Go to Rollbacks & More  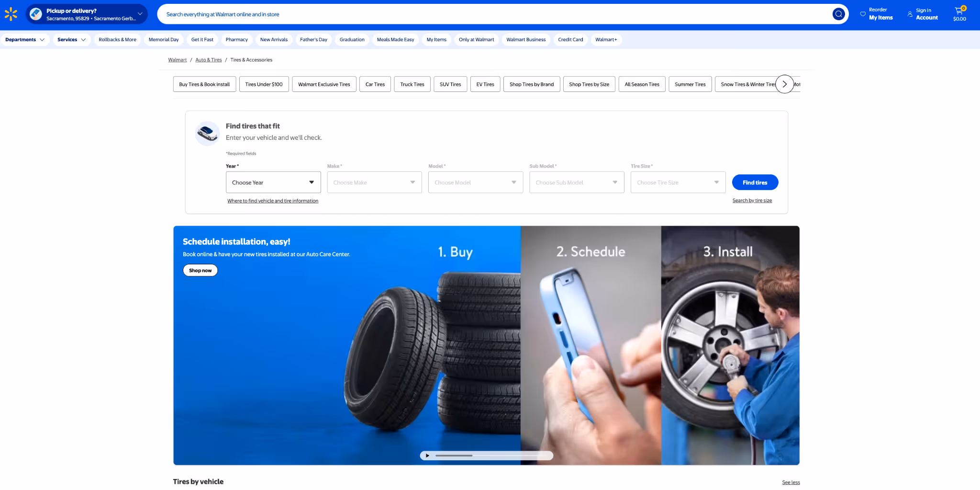pyautogui.click(x=117, y=40)
